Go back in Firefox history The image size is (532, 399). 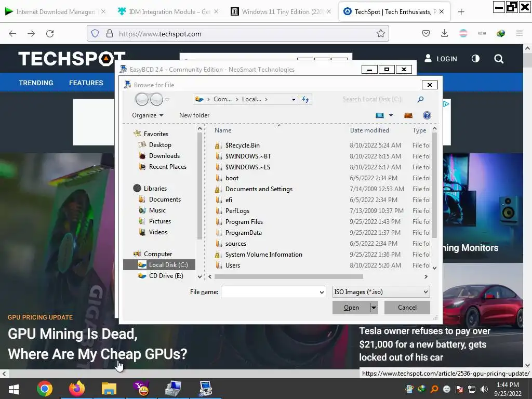click(12, 33)
